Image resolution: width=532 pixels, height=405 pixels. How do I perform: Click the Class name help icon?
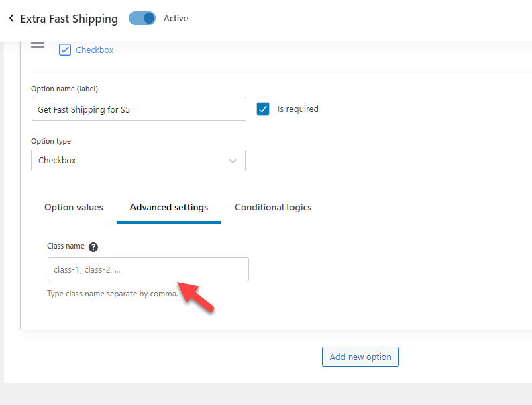(x=93, y=247)
